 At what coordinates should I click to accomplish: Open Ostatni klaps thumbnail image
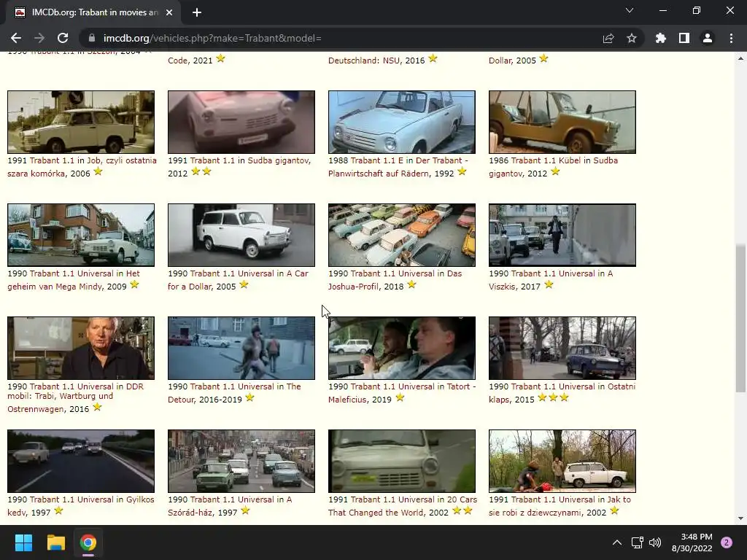click(x=562, y=348)
